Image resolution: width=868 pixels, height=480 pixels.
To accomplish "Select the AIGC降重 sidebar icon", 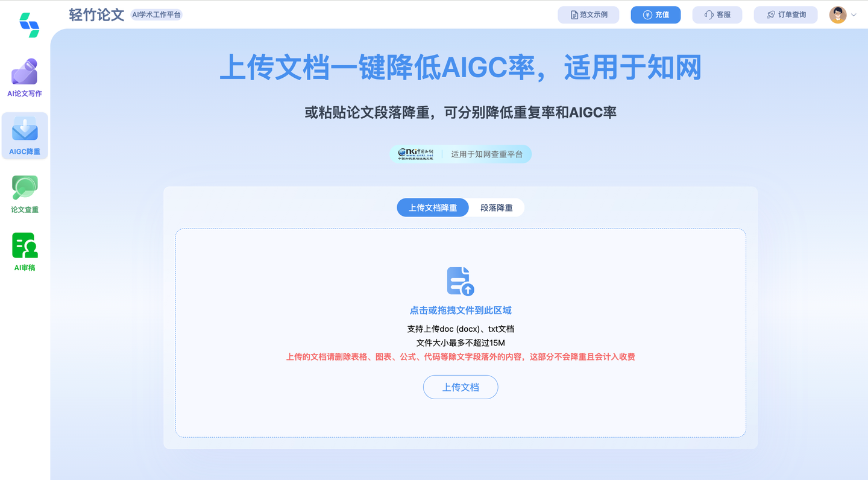I will coord(24,135).
